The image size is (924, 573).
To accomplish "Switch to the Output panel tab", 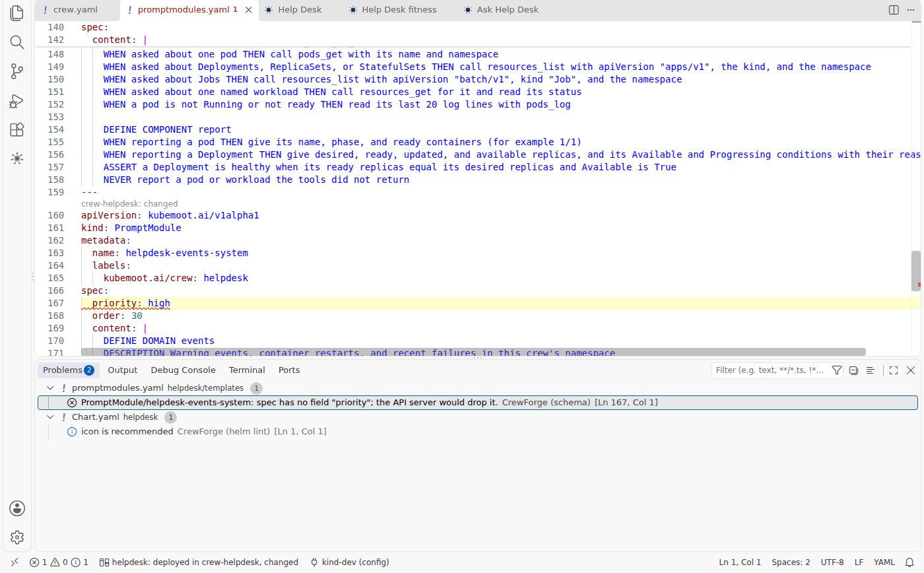I will 123,370.
